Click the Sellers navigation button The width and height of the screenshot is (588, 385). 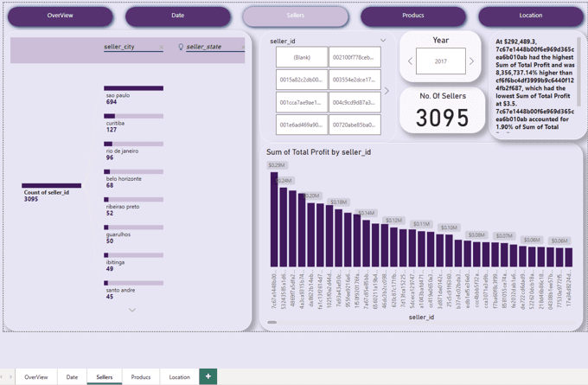tap(296, 16)
